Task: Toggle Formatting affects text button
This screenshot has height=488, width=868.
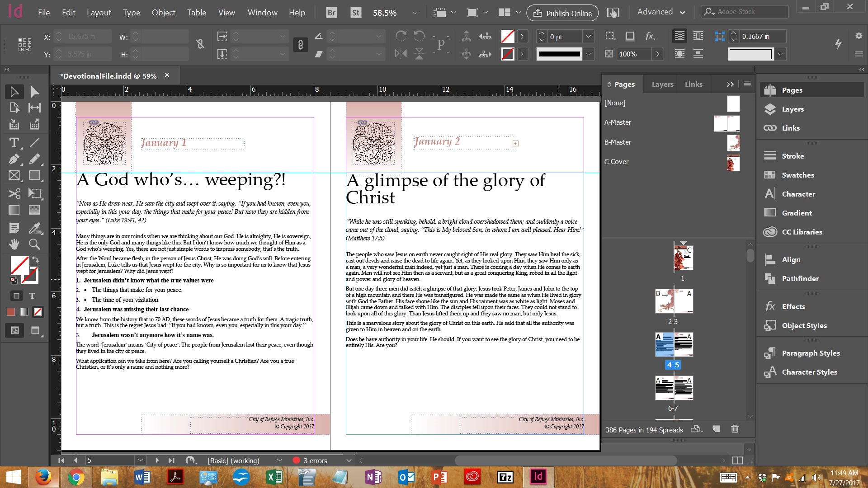Action: pos(32,296)
